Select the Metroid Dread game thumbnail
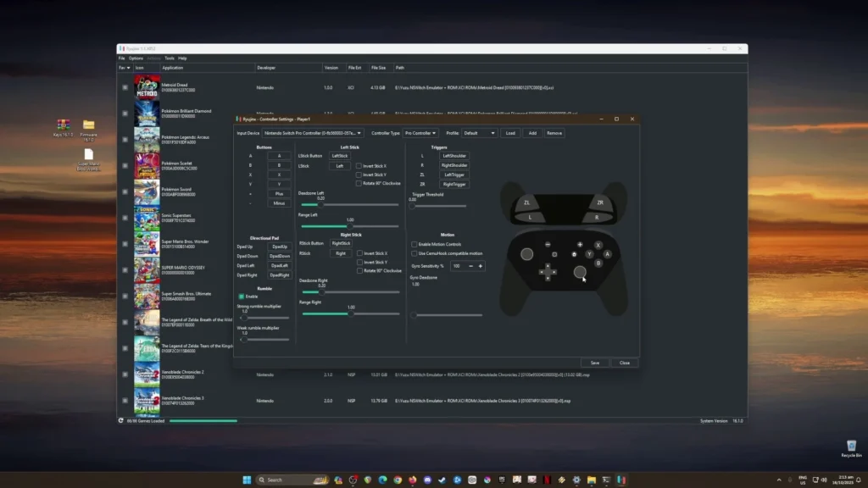 pos(147,87)
